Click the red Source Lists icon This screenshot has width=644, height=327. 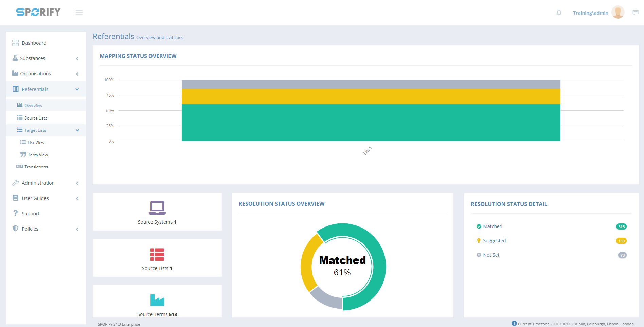pyautogui.click(x=157, y=254)
